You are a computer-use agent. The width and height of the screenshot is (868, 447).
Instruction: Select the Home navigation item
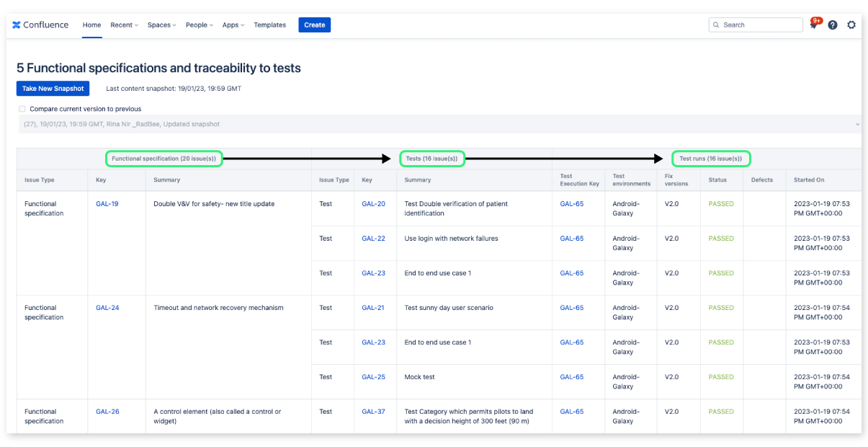[91, 25]
